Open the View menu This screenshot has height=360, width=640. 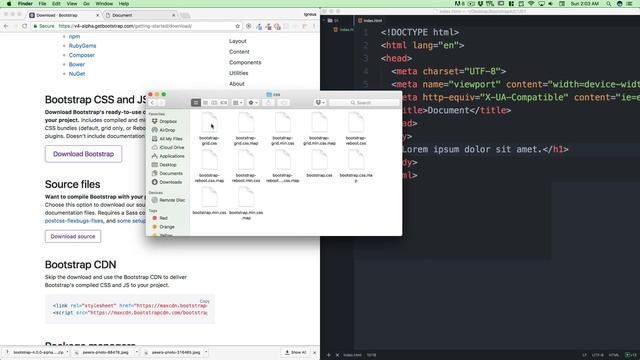click(72, 4)
